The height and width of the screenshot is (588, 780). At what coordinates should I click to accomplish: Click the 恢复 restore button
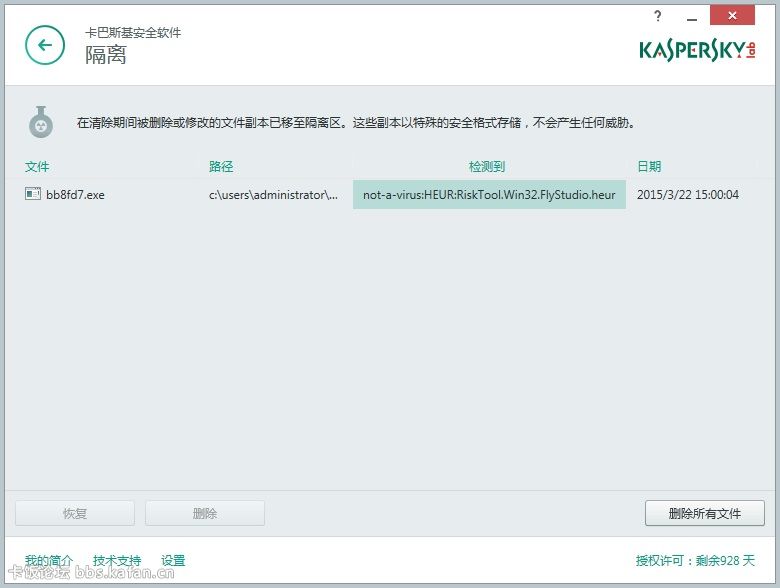click(x=75, y=513)
